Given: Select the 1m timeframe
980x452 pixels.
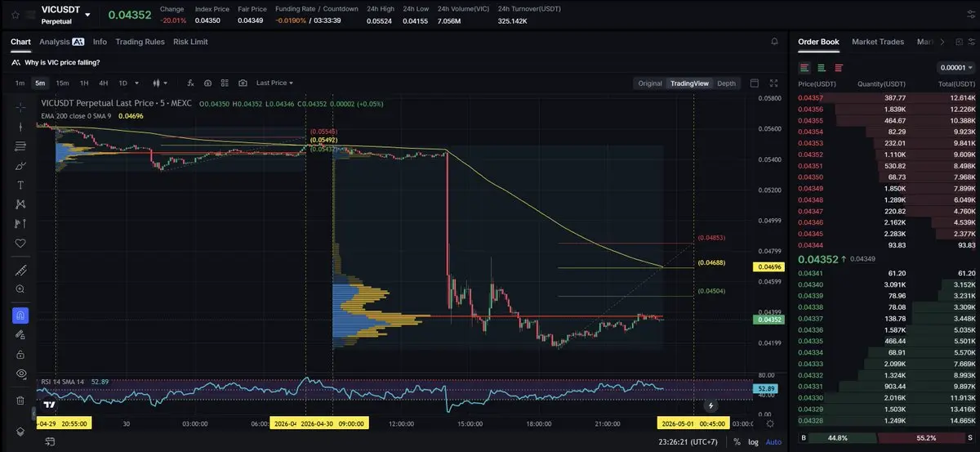Looking at the screenshot, I should (20, 83).
